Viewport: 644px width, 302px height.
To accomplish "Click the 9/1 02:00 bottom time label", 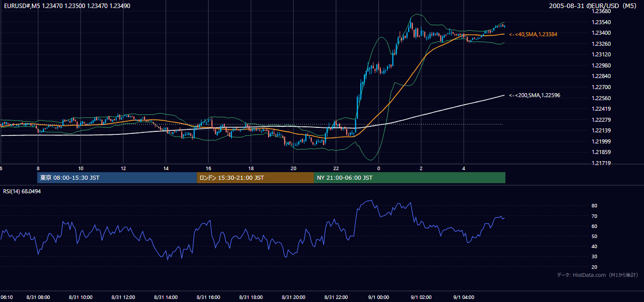I will pyautogui.click(x=421, y=297).
